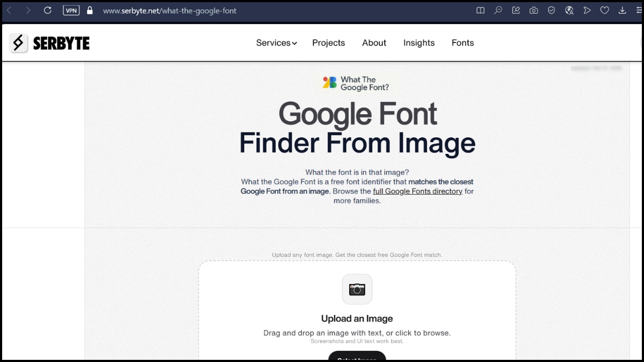Reload the page with the refresh icon
This screenshot has width=644, height=362.
[48, 10]
